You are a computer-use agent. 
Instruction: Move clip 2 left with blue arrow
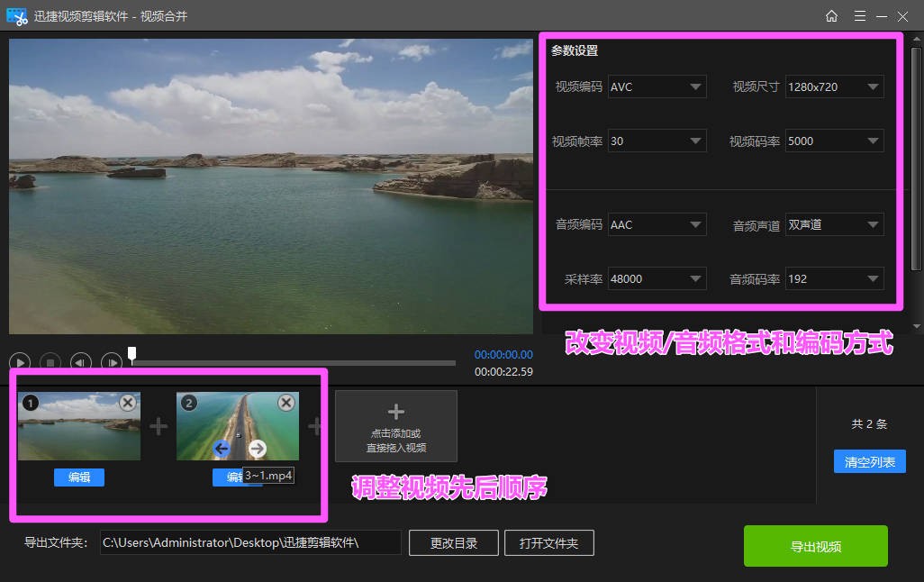pos(222,448)
